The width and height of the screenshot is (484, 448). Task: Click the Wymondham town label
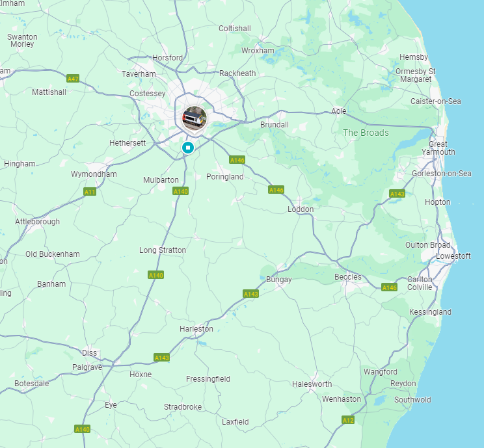94,174
